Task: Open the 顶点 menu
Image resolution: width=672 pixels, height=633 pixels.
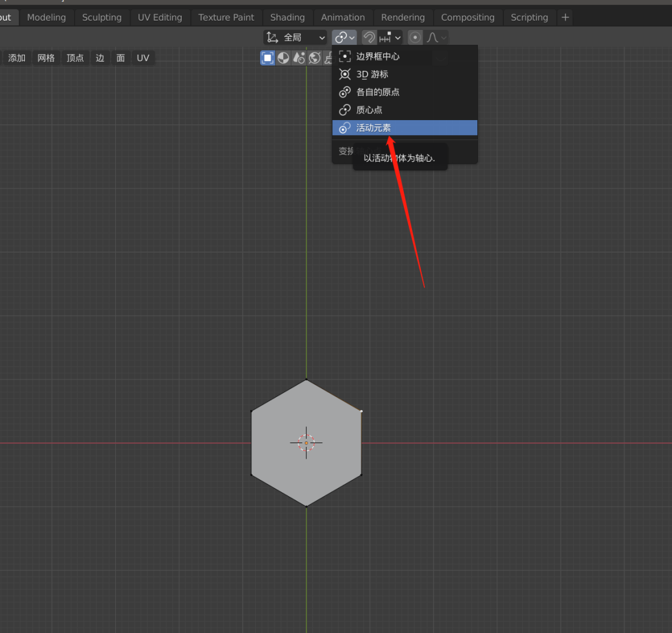Action: 75,58
